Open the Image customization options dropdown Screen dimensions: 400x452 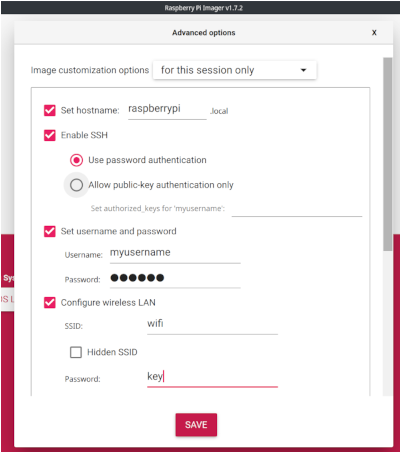coord(235,70)
